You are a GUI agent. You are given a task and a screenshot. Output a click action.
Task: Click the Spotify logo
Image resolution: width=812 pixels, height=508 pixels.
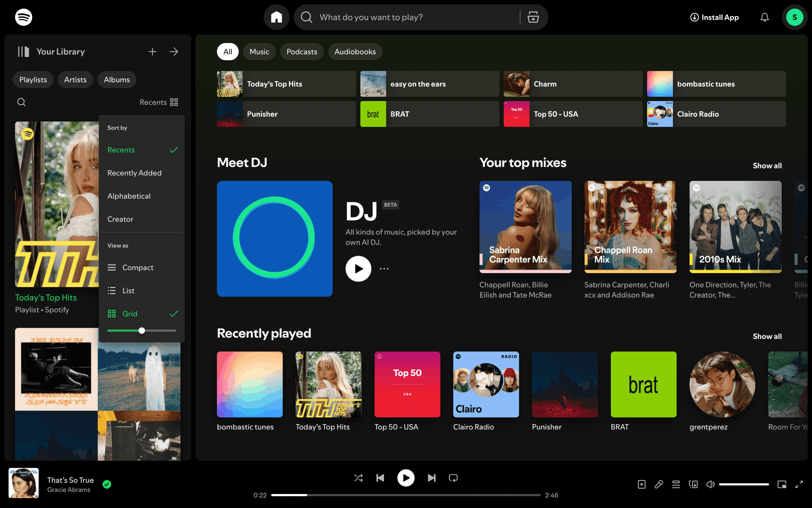pos(24,17)
